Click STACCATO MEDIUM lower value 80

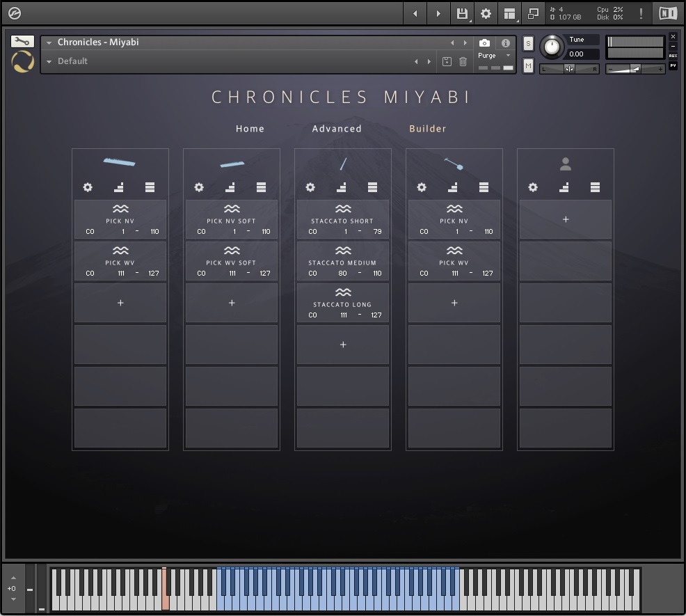[x=342, y=273]
